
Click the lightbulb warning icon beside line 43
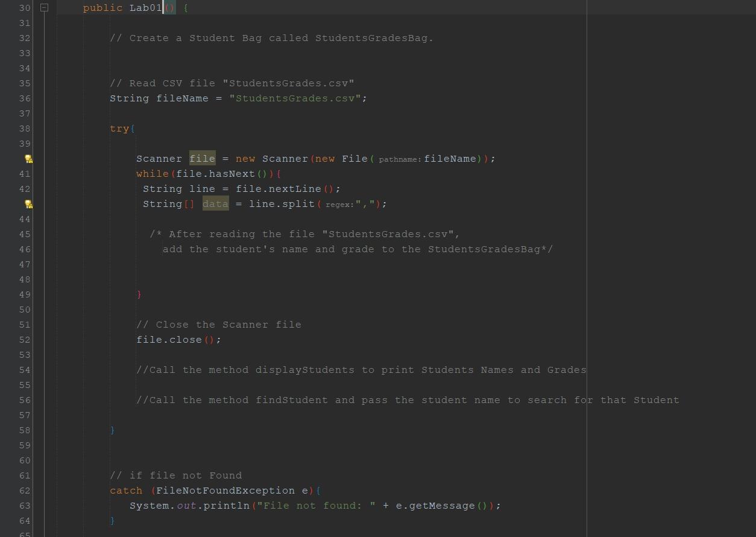click(28, 204)
